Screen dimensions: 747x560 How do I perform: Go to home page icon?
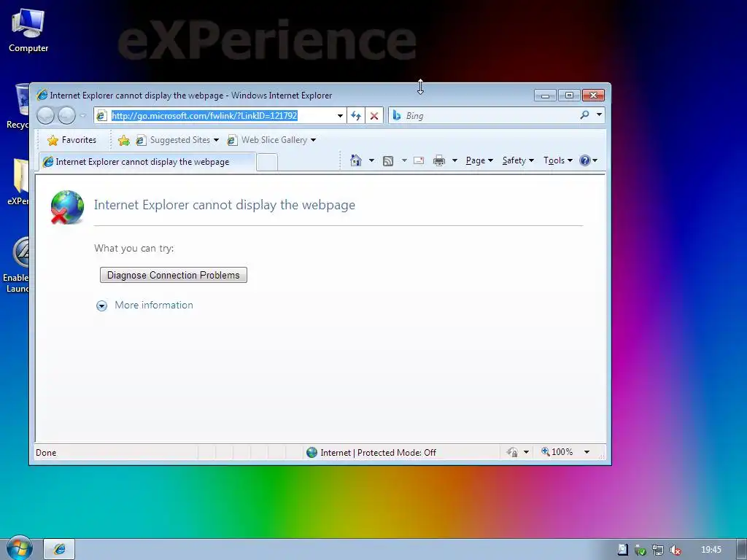click(x=355, y=160)
